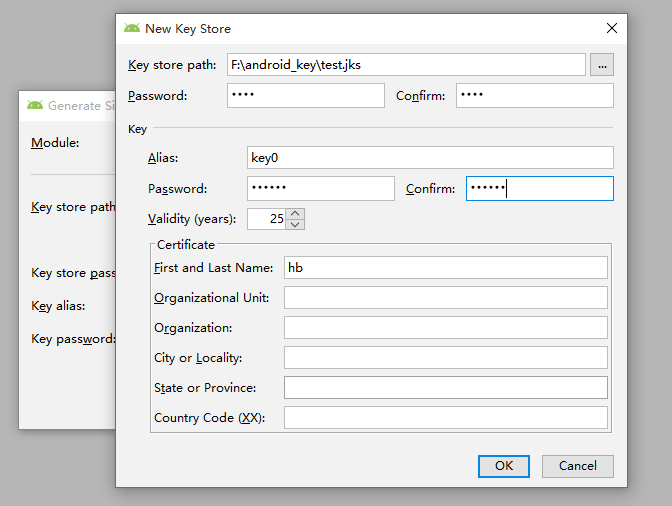This screenshot has width=672, height=506.
Task: Click the Android icon in New Key Store title
Action: (x=132, y=28)
